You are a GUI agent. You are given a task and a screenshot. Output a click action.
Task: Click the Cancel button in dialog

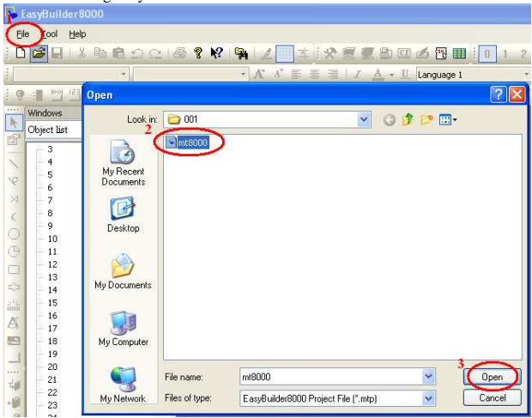493,397
